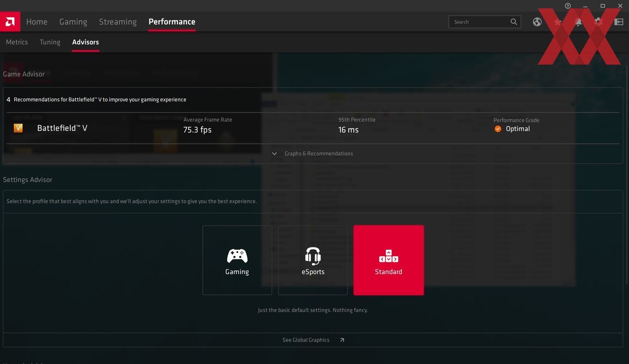Open the Tuning sub-tab
Screen dimensions: 629x364
coord(50,42)
